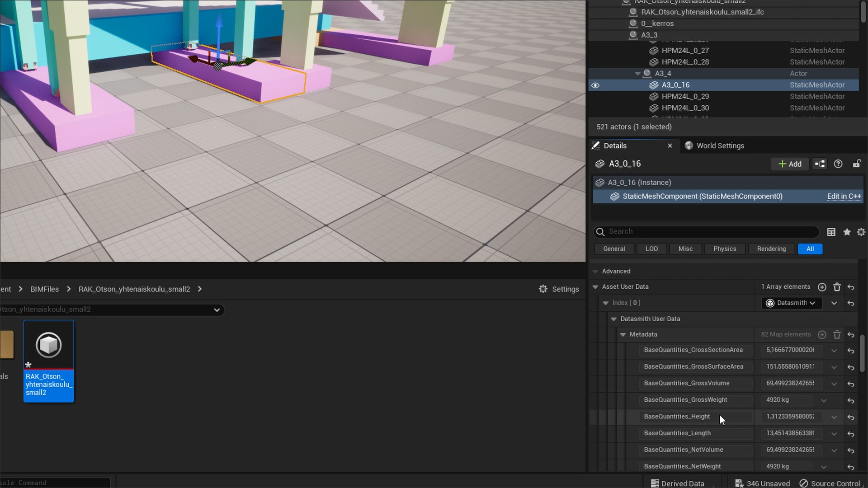Show All categories in Details
Image resolution: width=868 pixels, height=488 pixels.
tap(810, 249)
